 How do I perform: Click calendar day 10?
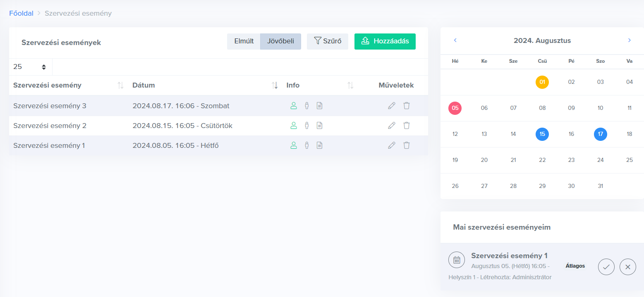(x=601, y=108)
